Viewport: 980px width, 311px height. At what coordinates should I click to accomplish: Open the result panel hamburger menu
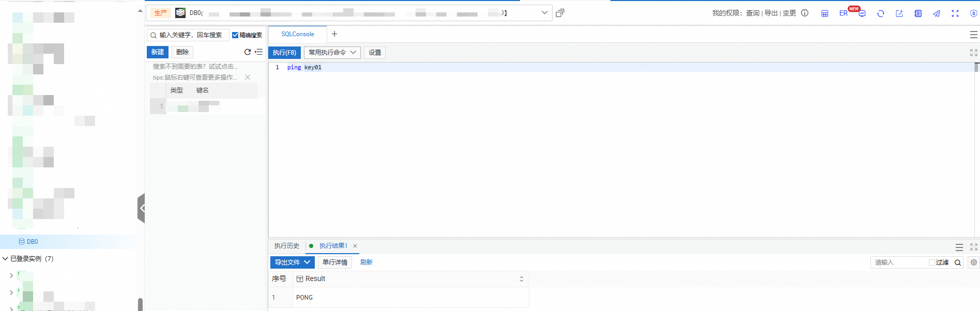pos(959,247)
